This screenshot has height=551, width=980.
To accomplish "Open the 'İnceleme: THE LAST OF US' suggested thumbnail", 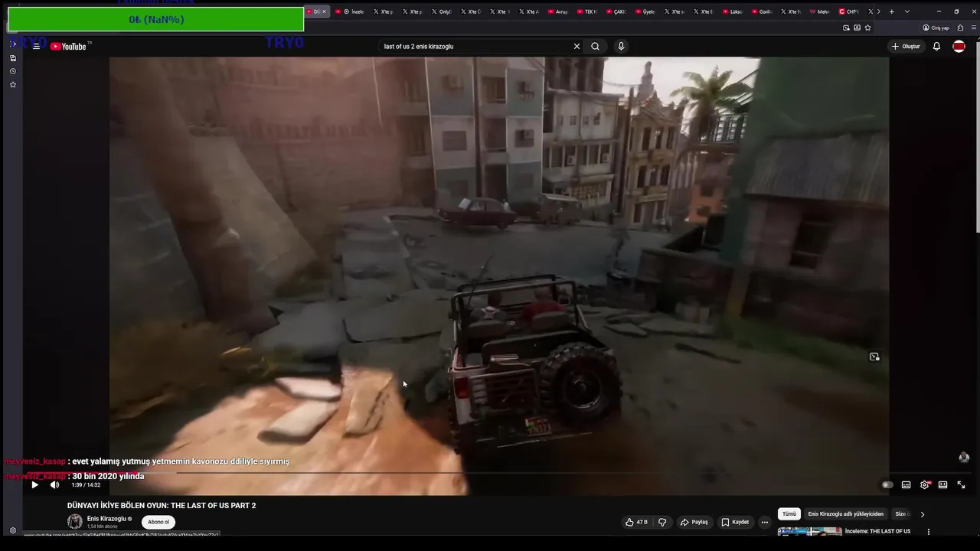I will click(x=809, y=531).
